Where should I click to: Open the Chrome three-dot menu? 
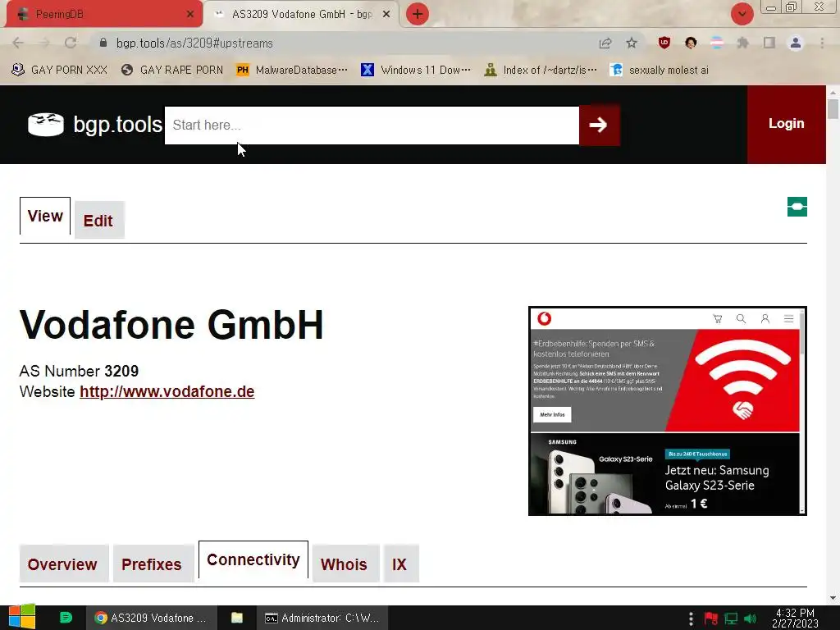click(x=822, y=43)
